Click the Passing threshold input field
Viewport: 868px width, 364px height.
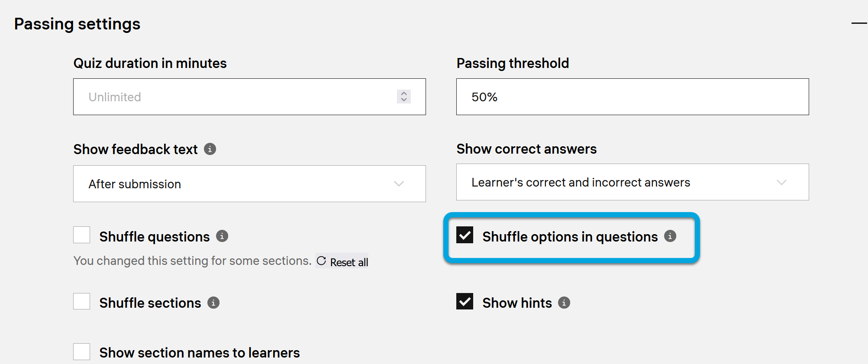[x=632, y=97]
